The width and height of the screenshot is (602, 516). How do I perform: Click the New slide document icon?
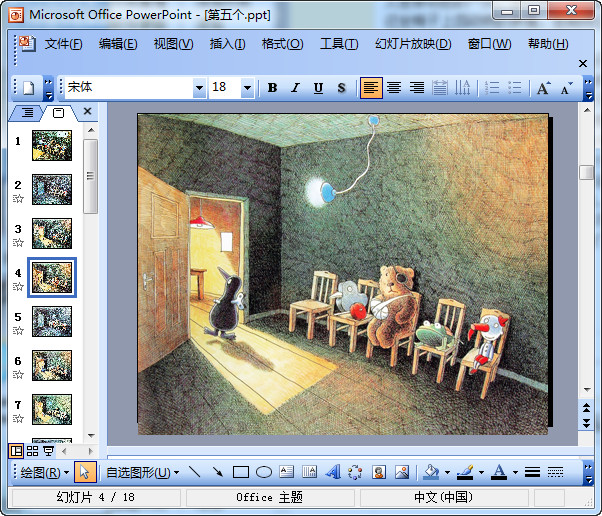point(29,88)
